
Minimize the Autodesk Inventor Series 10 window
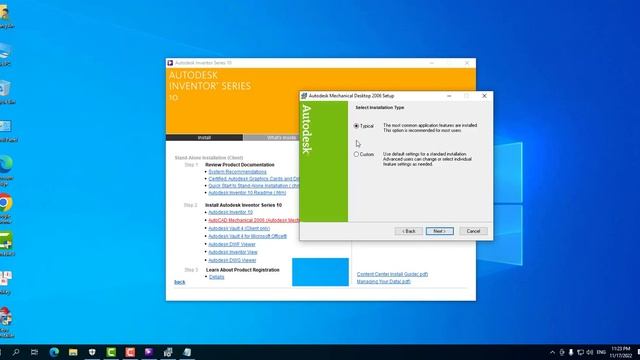pyautogui.click(x=431, y=63)
